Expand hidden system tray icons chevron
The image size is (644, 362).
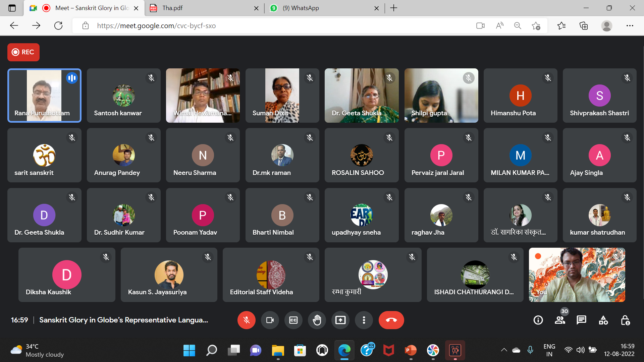pyautogui.click(x=504, y=350)
